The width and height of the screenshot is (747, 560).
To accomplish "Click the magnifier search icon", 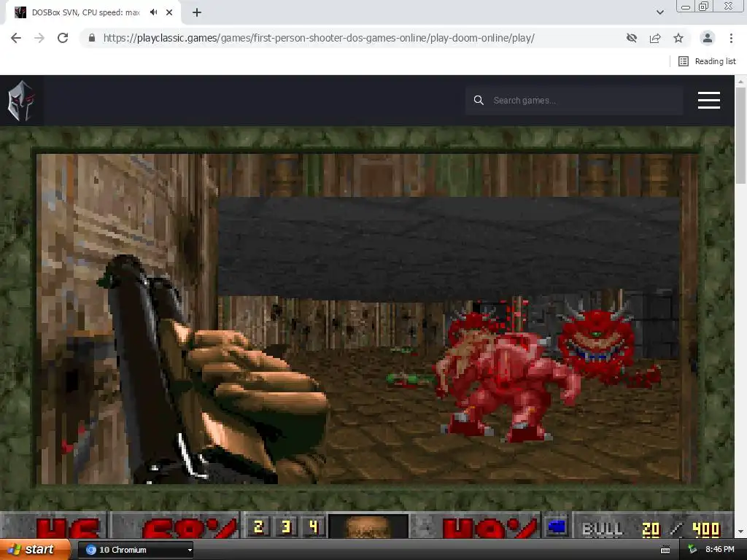I will pos(479,101).
